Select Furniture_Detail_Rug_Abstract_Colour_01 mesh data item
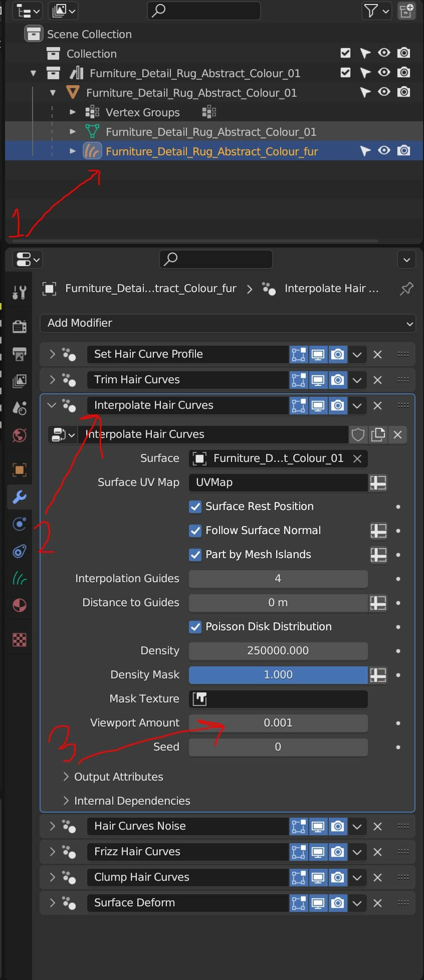This screenshot has width=424, height=980. pos(210,132)
